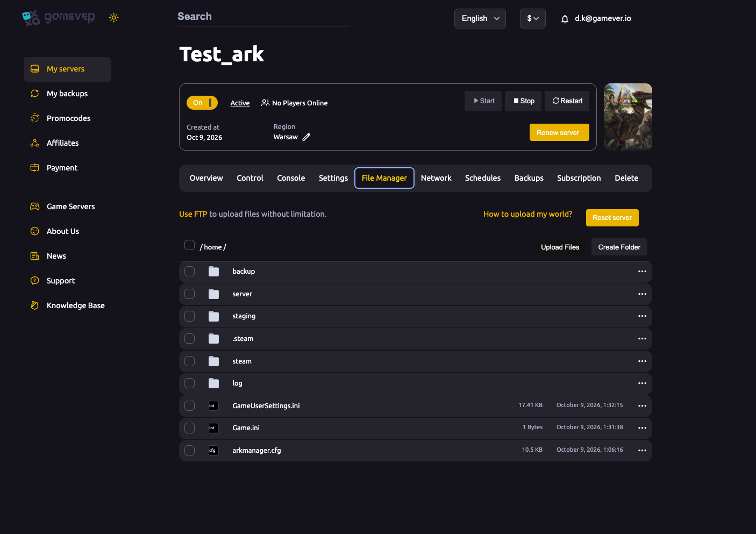Viewport: 756px width, 534px height.
Task: Edit region pencil icon next to Warsaw
Action: (x=306, y=137)
